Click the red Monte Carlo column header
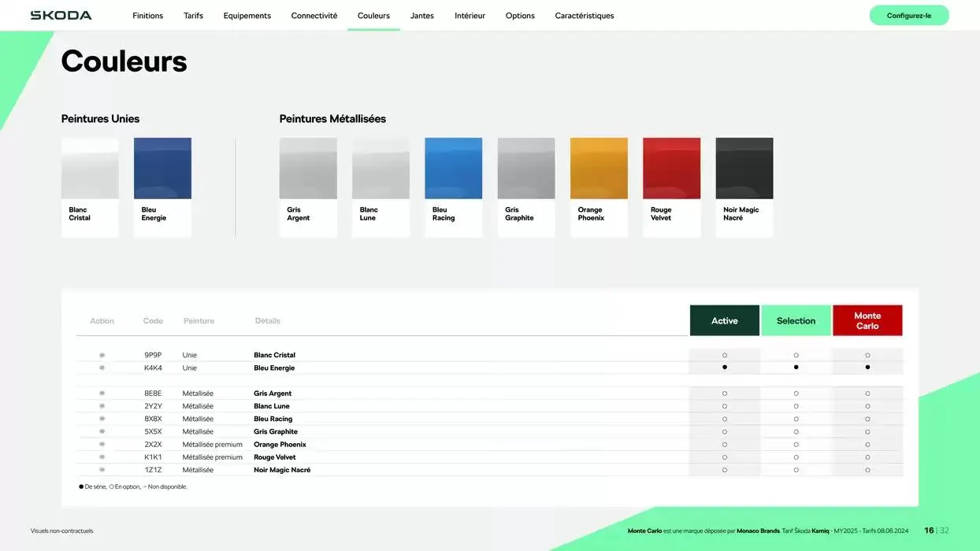This screenshot has height=551, width=980. point(867,320)
